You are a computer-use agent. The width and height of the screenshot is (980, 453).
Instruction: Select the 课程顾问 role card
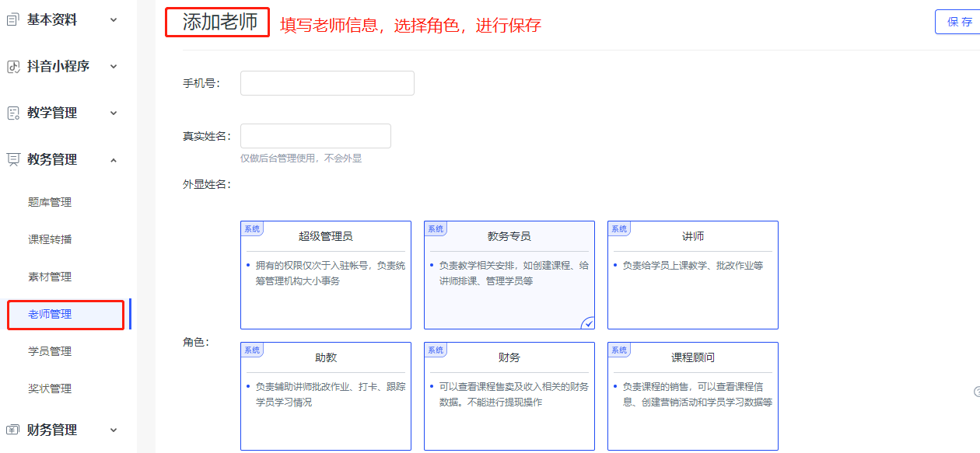coord(691,396)
